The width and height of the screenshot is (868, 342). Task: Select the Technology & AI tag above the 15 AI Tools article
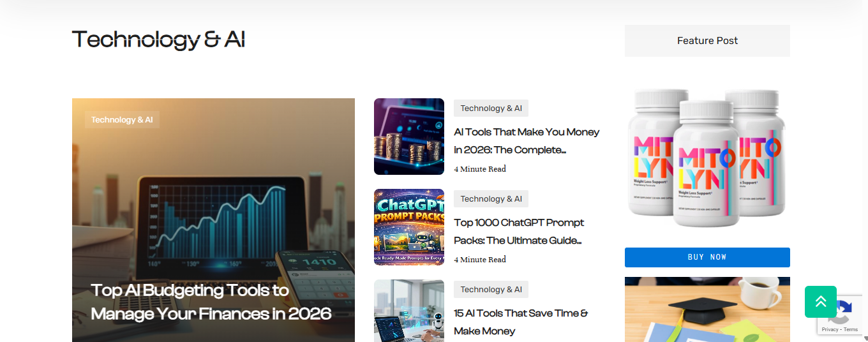point(491,290)
